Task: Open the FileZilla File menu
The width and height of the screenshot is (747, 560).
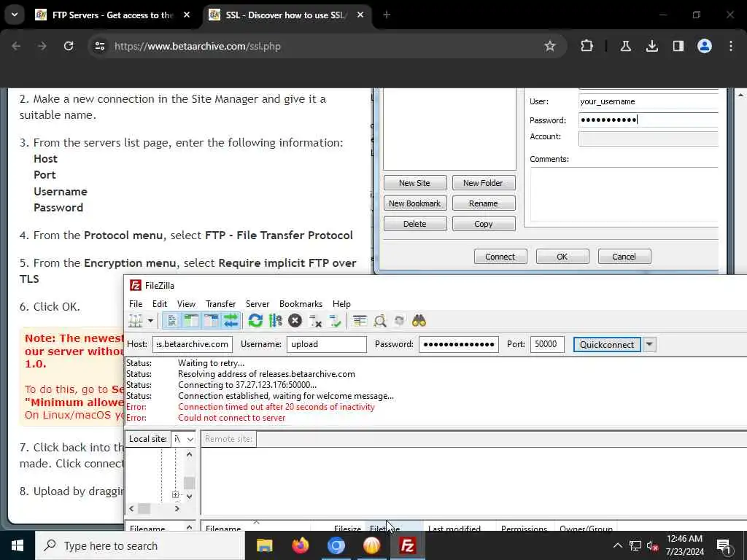Action: (x=136, y=304)
